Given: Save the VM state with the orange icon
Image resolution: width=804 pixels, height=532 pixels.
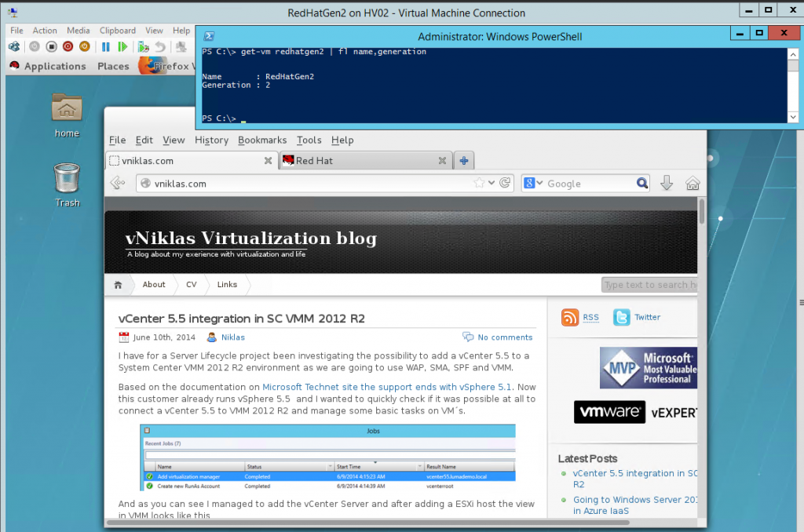Looking at the screenshot, I should 85,46.
